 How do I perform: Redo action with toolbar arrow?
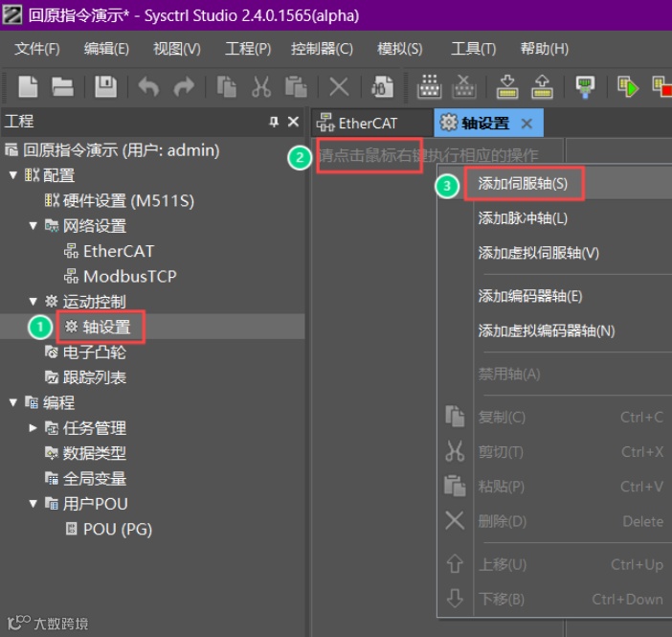(x=184, y=86)
